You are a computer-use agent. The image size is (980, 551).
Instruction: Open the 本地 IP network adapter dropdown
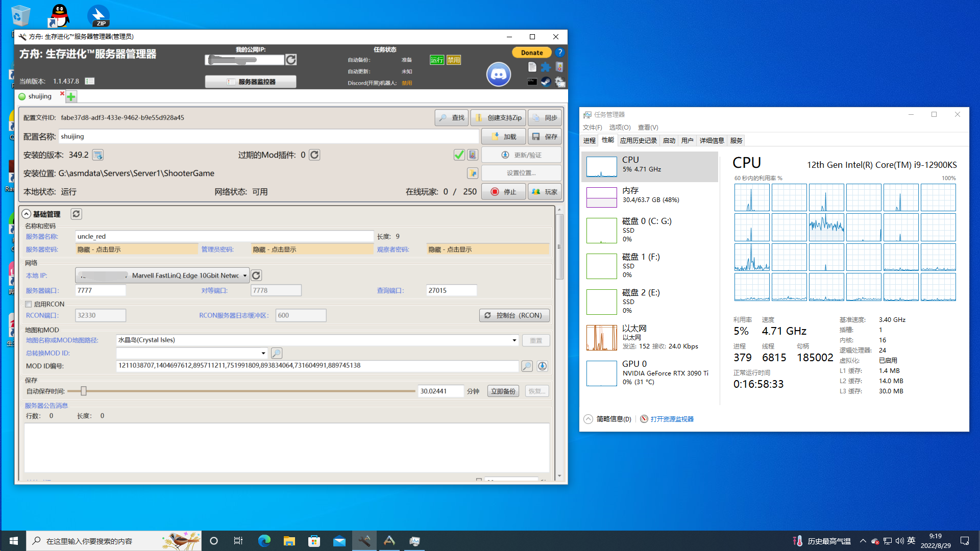click(x=245, y=275)
